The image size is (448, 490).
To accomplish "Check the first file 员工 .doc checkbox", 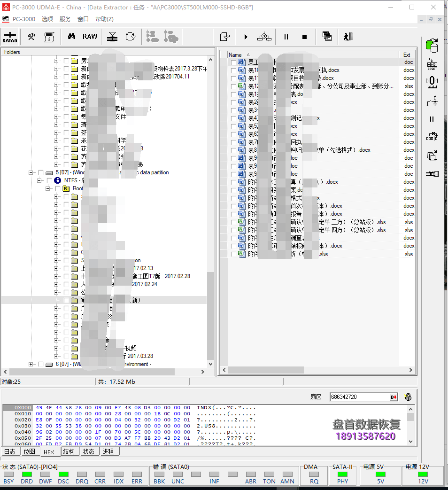I will tap(233, 62).
